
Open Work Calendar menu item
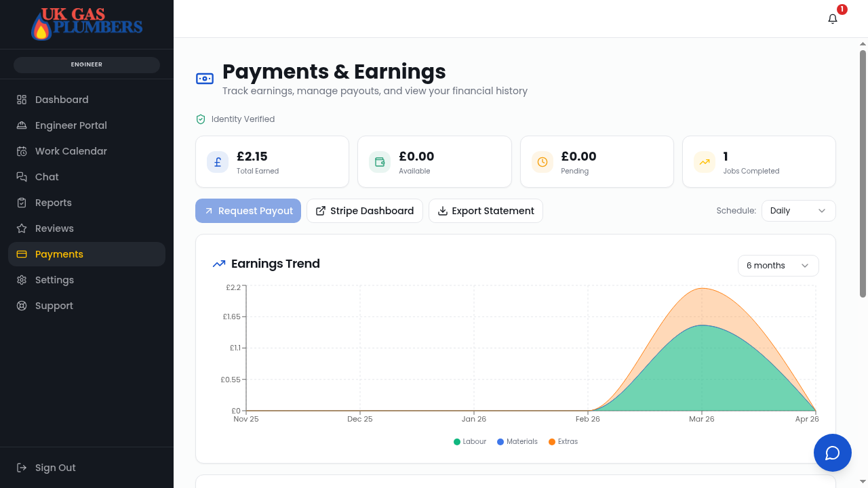pos(87,151)
